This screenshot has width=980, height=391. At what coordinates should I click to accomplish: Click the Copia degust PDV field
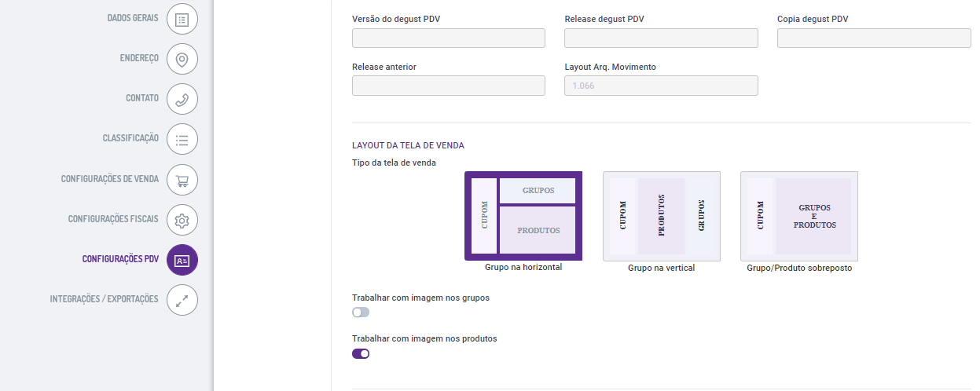coord(874,38)
